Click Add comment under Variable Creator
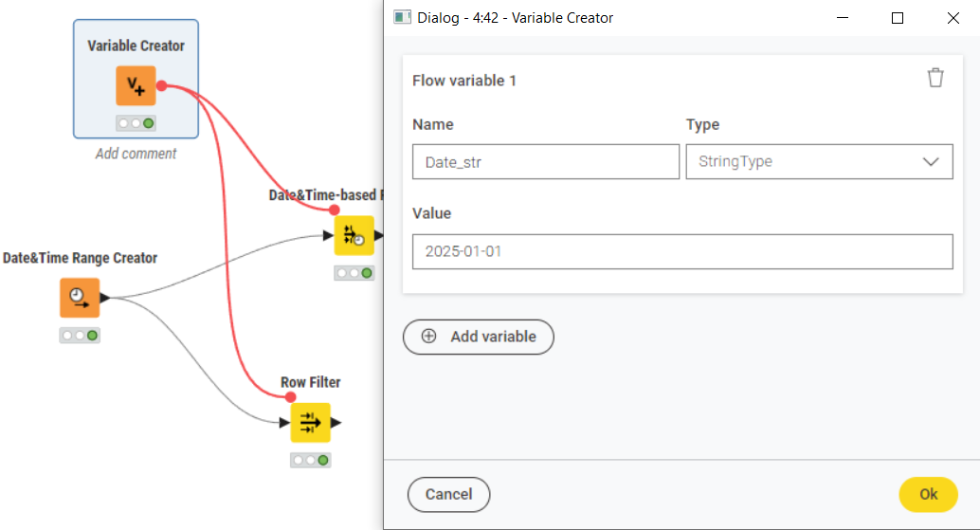The width and height of the screenshot is (980, 530). (136, 154)
